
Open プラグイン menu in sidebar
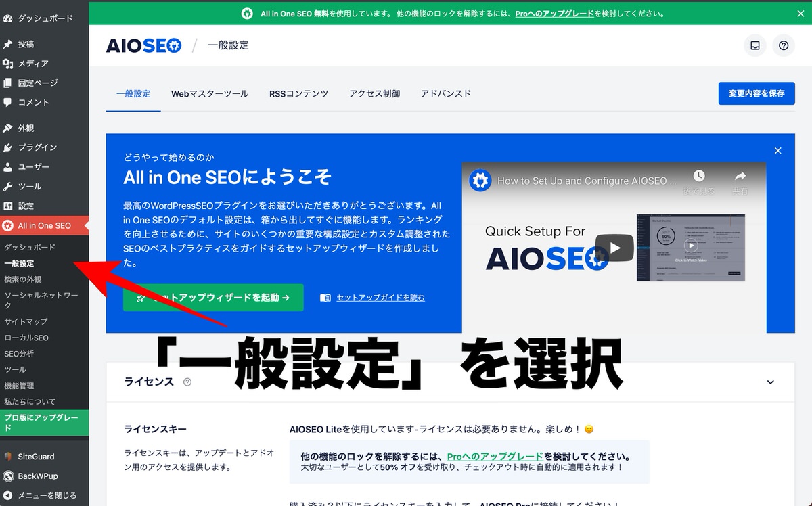[x=45, y=147]
